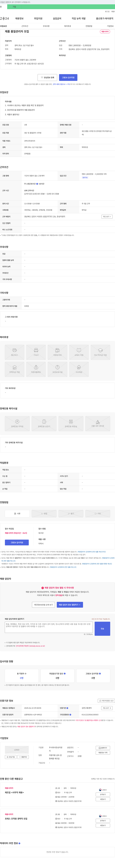Open 인터넷피해구제센터 remedy.kocsc.or.kr link
115x868 pixels.
(x=30, y=646)
